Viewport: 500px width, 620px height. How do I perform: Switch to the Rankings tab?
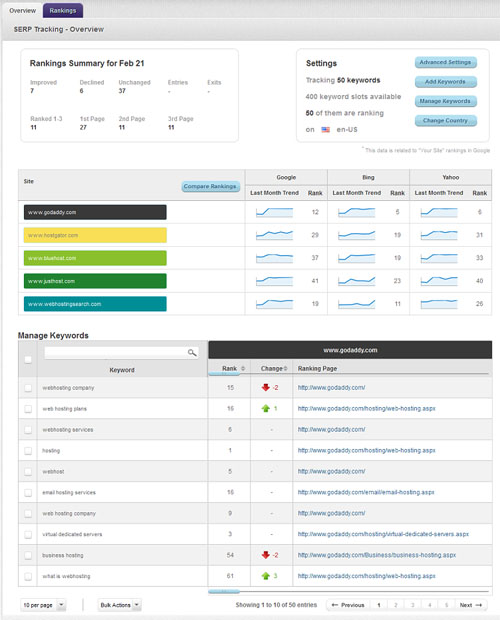(63, 11)
